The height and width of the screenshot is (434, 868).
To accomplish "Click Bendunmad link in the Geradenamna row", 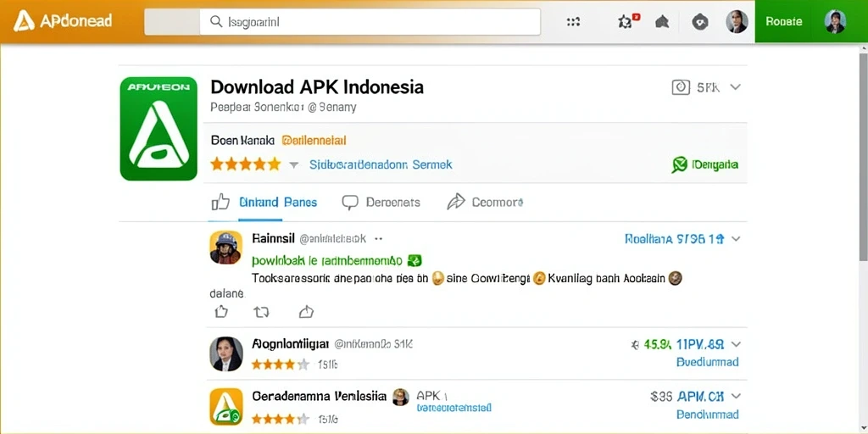I will coord(708,414).
